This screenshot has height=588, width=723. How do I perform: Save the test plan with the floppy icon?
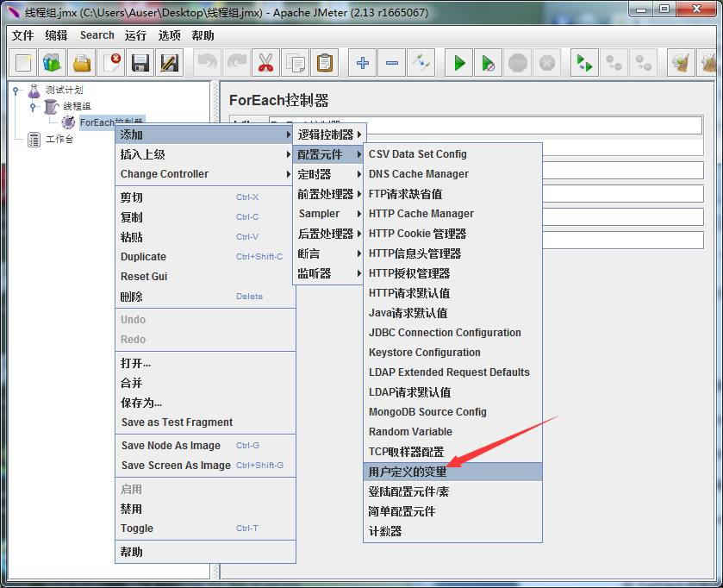tap(140, 63)
